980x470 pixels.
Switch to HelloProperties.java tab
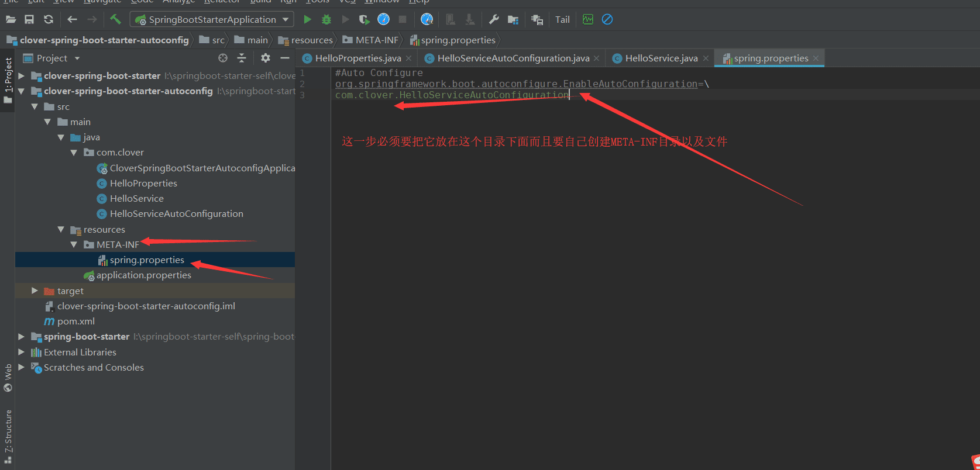(357, 58)
